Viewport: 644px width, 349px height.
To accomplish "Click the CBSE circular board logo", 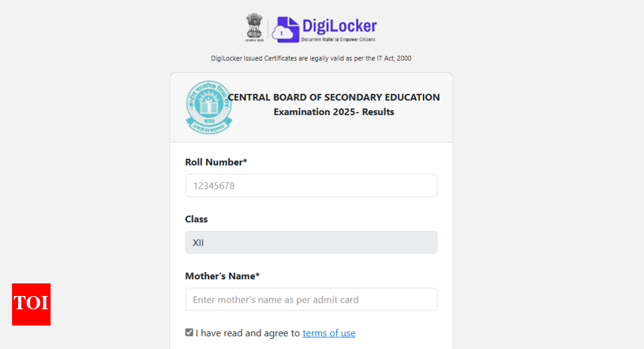I will pos(208,108).
